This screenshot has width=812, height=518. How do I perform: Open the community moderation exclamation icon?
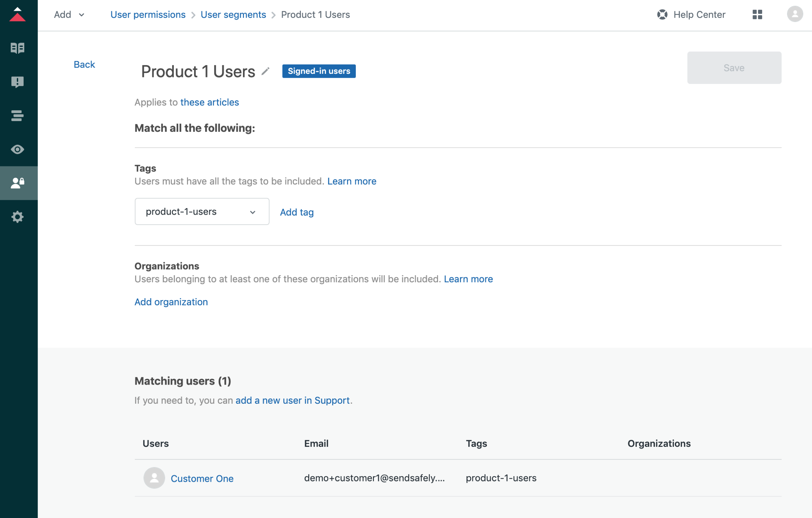[x=17, y=82]
